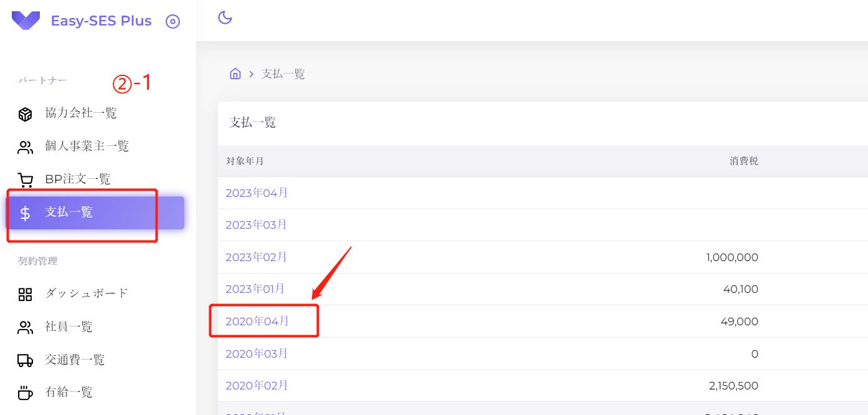
Task: Open 協力会社一覧 in the sidebar
Action: [81, 113]
